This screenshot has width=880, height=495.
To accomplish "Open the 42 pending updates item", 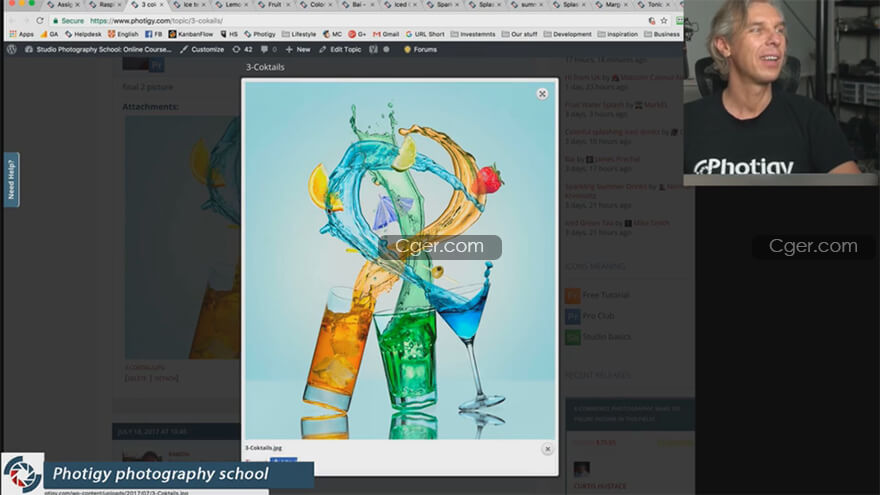I will [242, 49].
